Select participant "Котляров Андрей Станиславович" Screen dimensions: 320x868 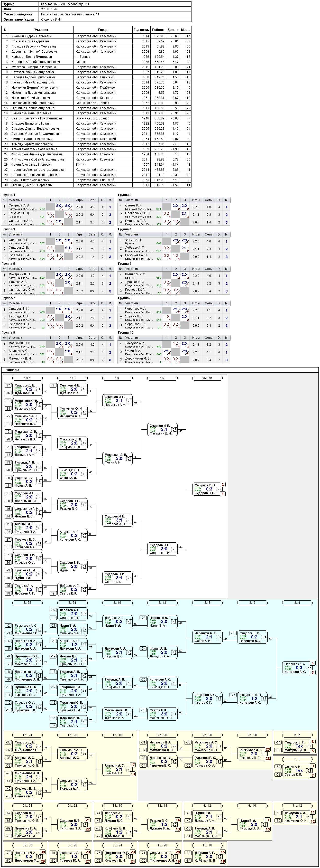pos(36,62)
